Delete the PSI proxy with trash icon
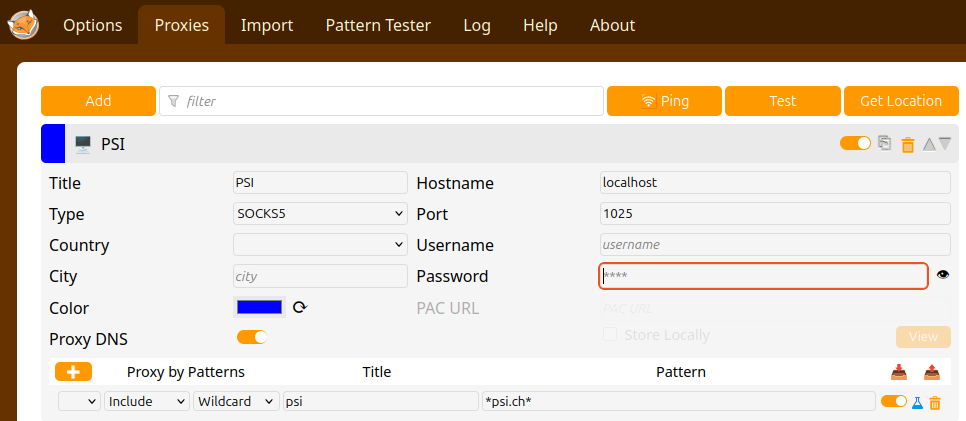Screen dimensions: 966x421 point(908,144)
